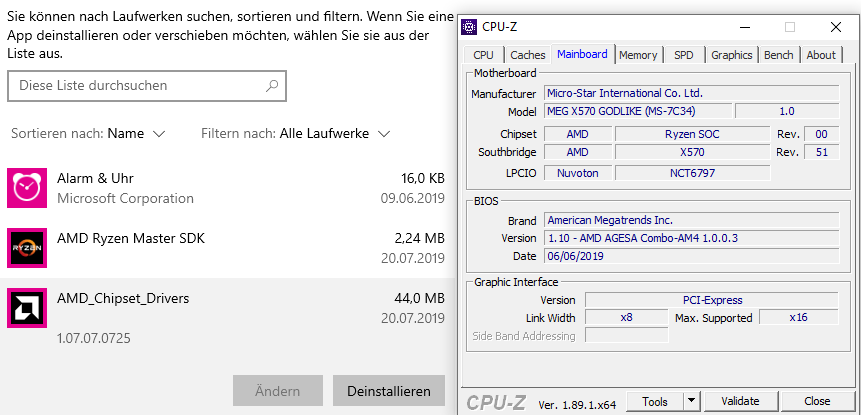Select the Mainboard tab
Viewport: 861px width, 415px height.
[582, 54]
